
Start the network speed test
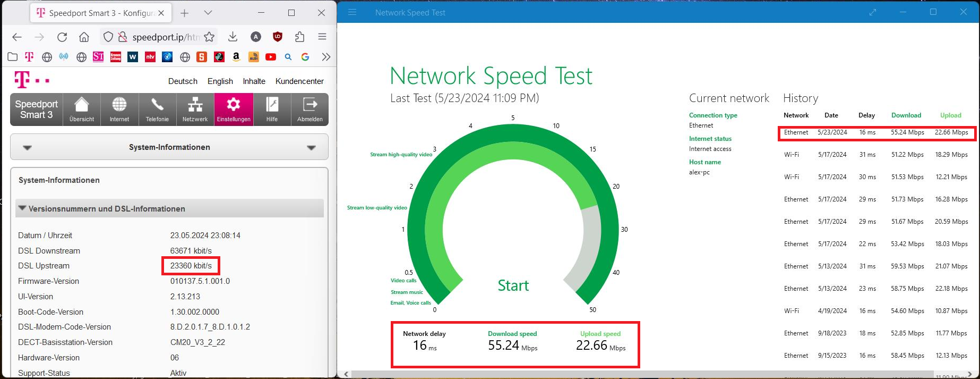(513, 285)
